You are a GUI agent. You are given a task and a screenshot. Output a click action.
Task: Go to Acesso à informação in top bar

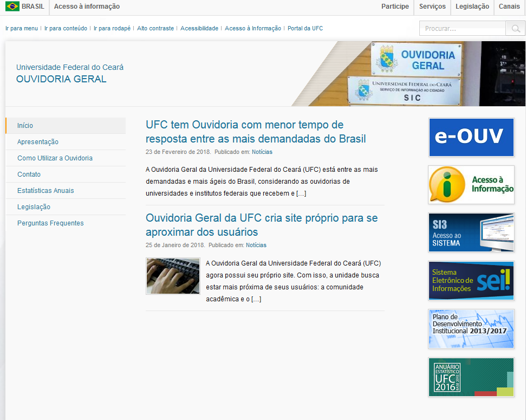[x=87, y=7]
